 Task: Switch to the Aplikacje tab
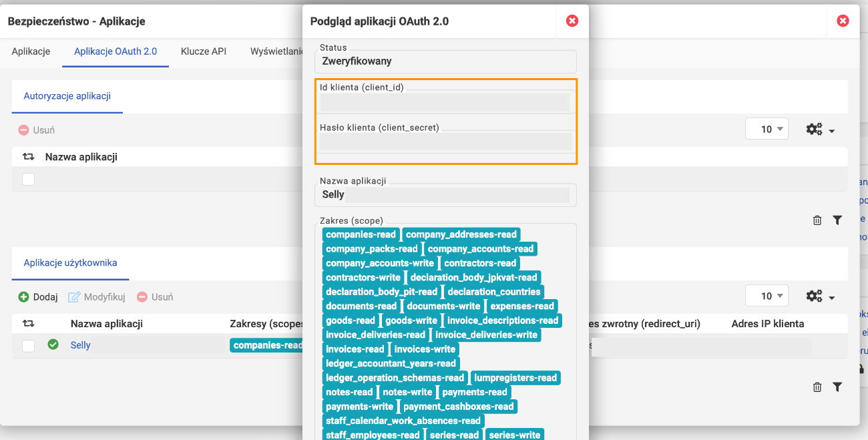pyautogui.click(x=31, y=51)
